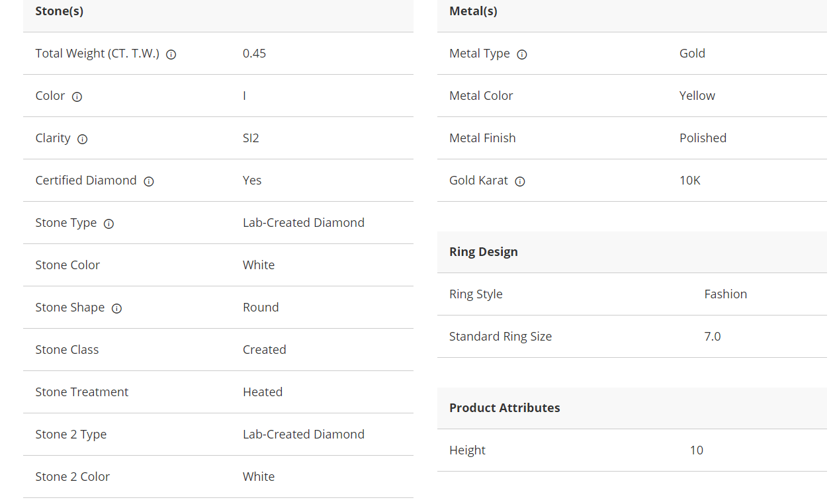
Task: Click the Fashion ring style value
Action: tap(725, 294)
